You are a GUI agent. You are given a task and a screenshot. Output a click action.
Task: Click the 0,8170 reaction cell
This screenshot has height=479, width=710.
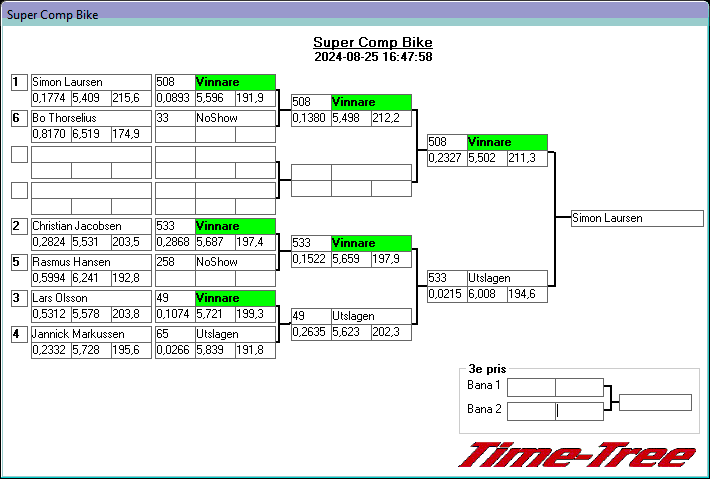(x=51, y=134)
